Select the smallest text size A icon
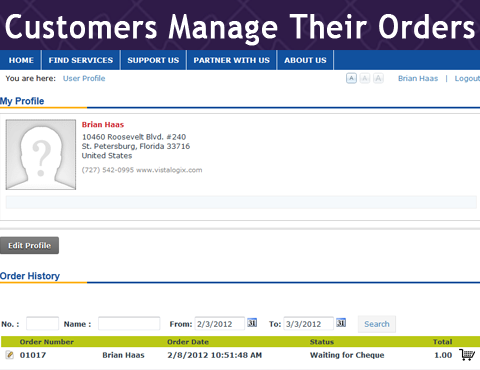Viewport: 480px width, 370px height. pyautogui.click(x=351, y=78)
